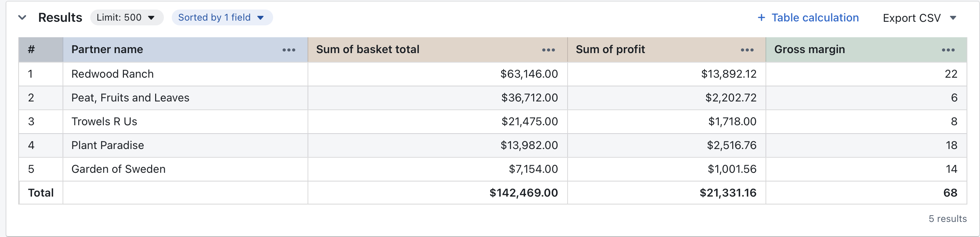Viewport: 980px width, 237px height.
Task: Open the Sum of basket total column options menu
Action: click(548, 50)
